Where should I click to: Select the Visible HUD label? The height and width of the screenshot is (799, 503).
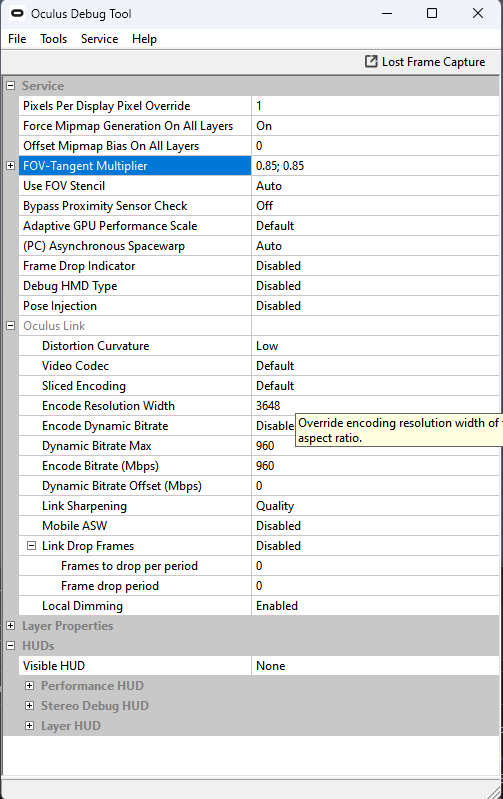click(54, 666)
